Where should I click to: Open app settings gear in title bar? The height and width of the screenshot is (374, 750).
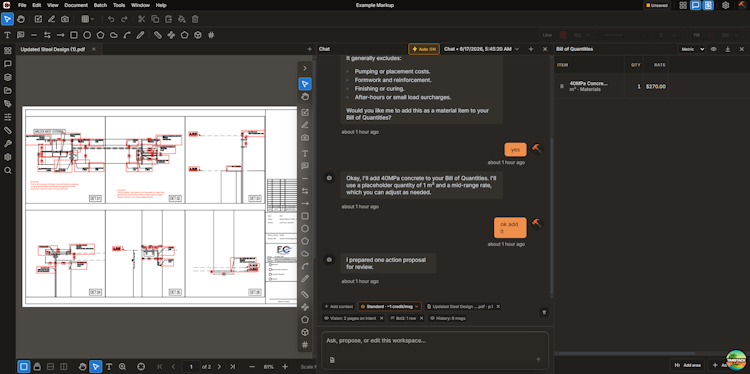726,5
